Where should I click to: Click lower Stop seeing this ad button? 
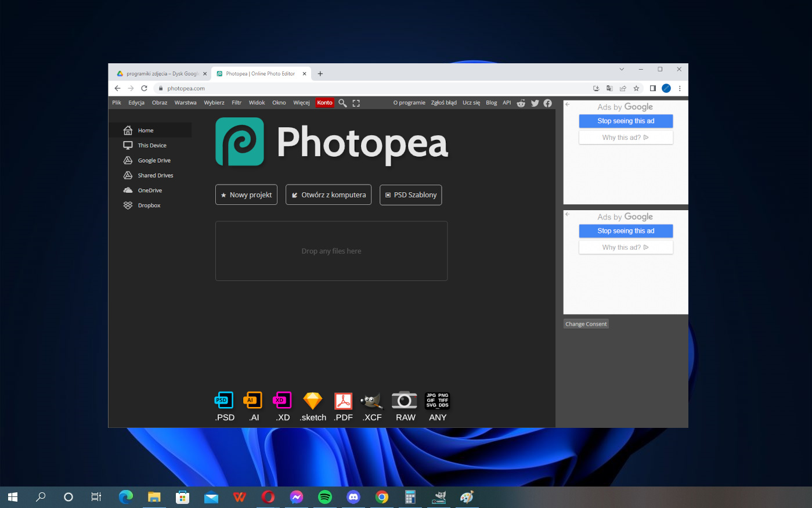pos(626,230)
